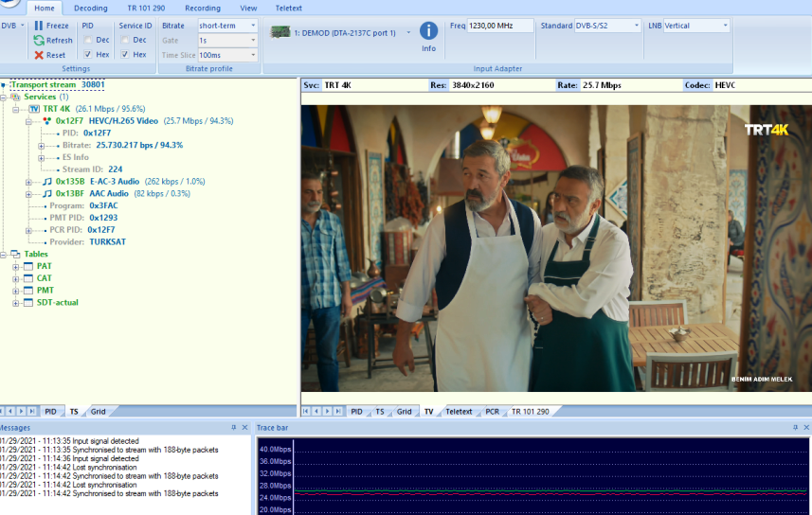
Task: Open the LNB Vertical dropdown
Action: 725,26
